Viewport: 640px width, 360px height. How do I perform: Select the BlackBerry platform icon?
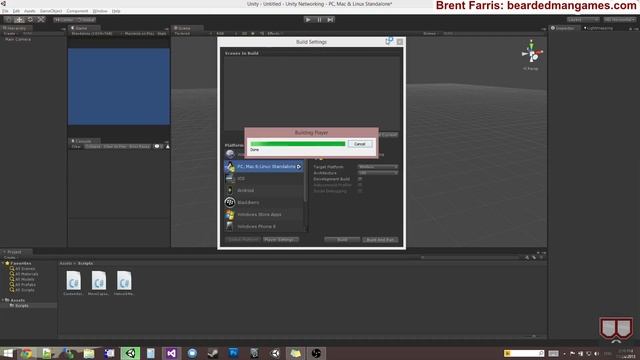tap(230, 202)
